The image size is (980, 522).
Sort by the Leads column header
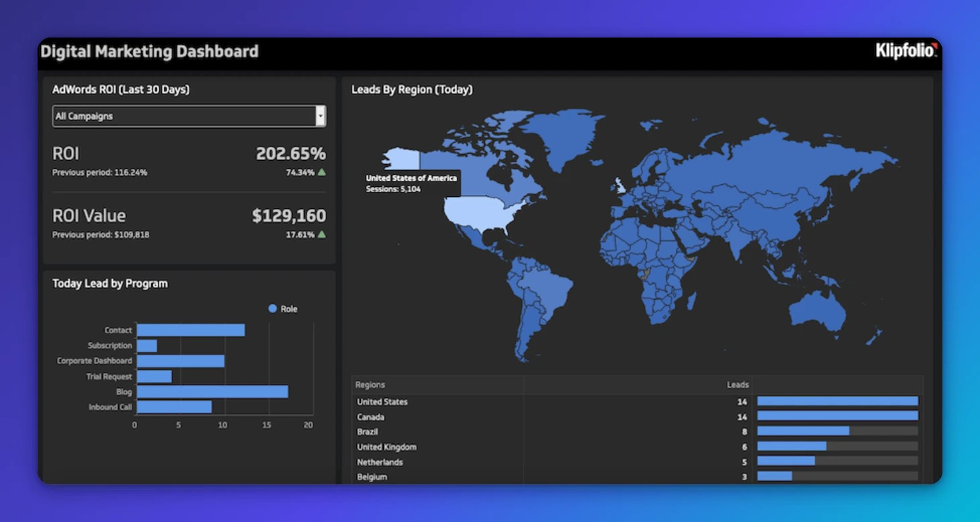point(738,385)
